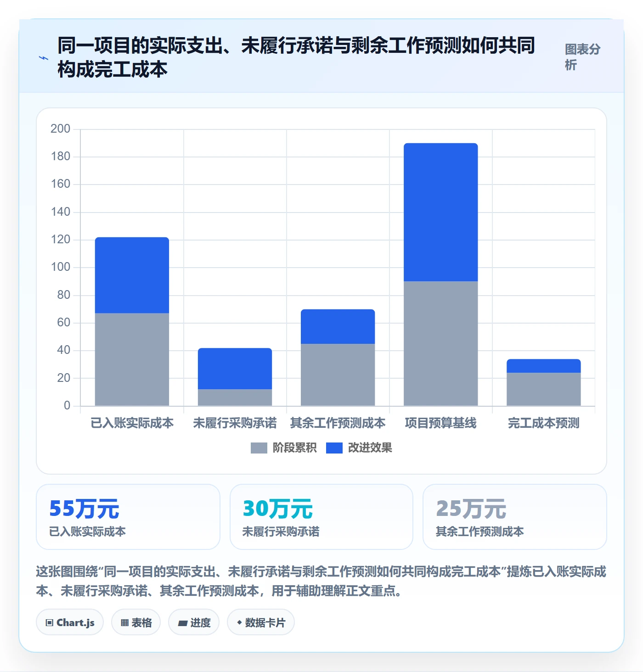Select the 进度 tag chip
Viewport: 643px width, 672px height.
pyautogui.click(x=194, y=622)
